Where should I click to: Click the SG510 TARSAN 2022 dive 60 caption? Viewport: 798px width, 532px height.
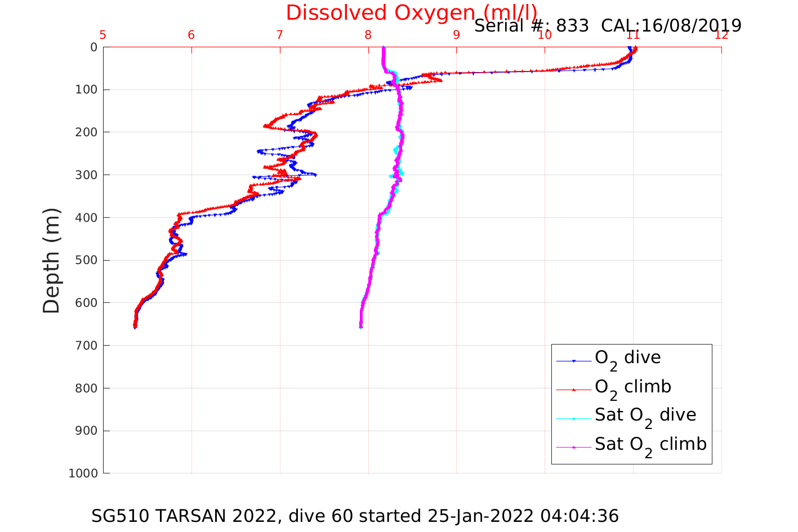(355, 516)
